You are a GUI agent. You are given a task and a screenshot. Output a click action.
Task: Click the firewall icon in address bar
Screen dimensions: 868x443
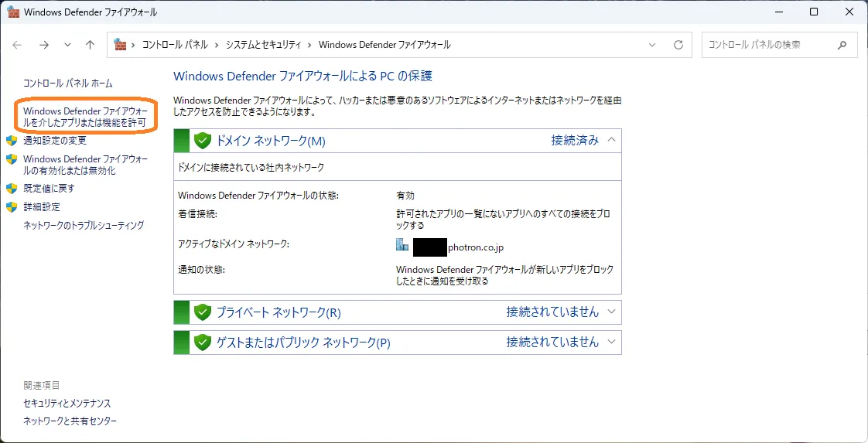point(120,45)
